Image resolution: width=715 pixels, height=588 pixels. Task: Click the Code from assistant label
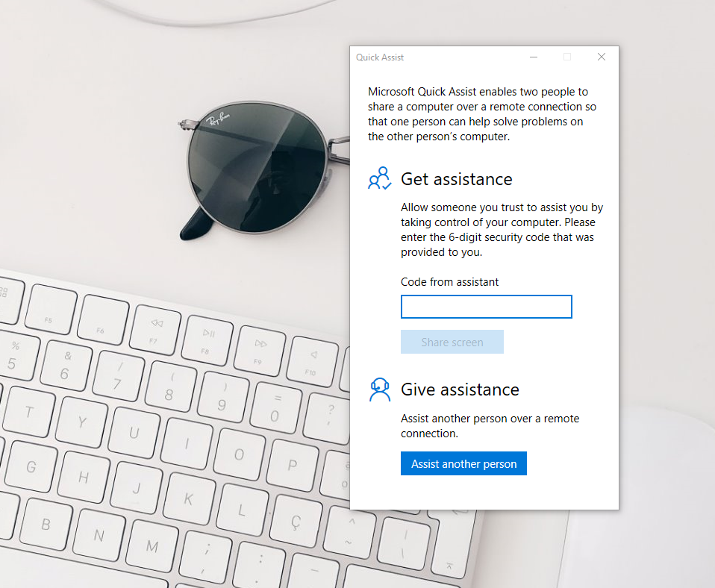(x=449, y=282)
